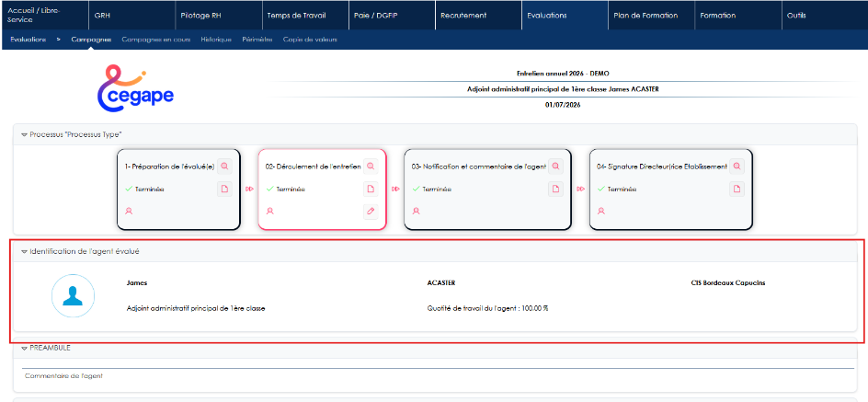The height and width of the screenshot is (402, 868).
Task: Click the Commentaire de l'agent field
Action: click(x=438, y=376)
